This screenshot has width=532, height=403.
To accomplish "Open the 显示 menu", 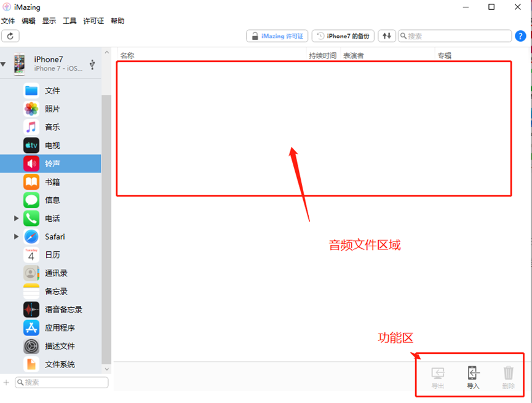I will (49, 21).
